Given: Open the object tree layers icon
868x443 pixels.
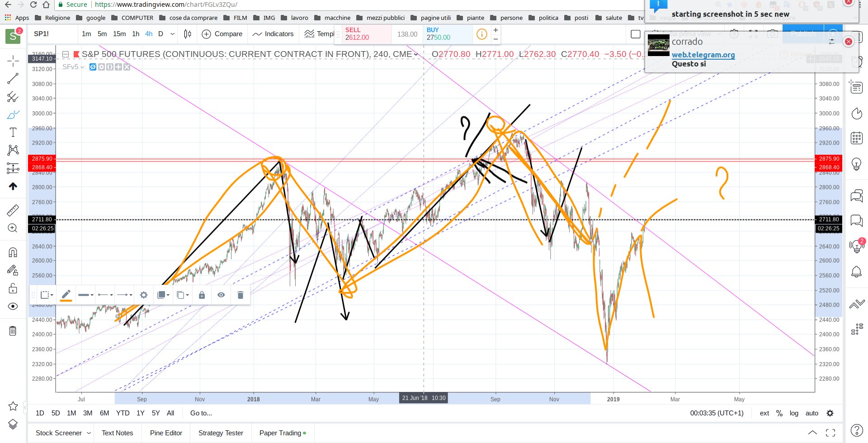Looking at the screenshot, I should click(x=13, y=424).
